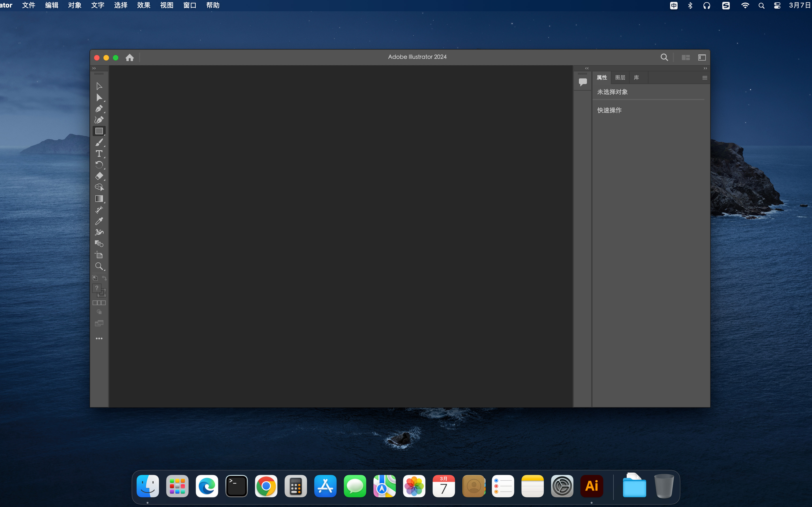812x507 pixels.
Task: Switch to the 属性 (Properties) tab
Action: point(602,77)
